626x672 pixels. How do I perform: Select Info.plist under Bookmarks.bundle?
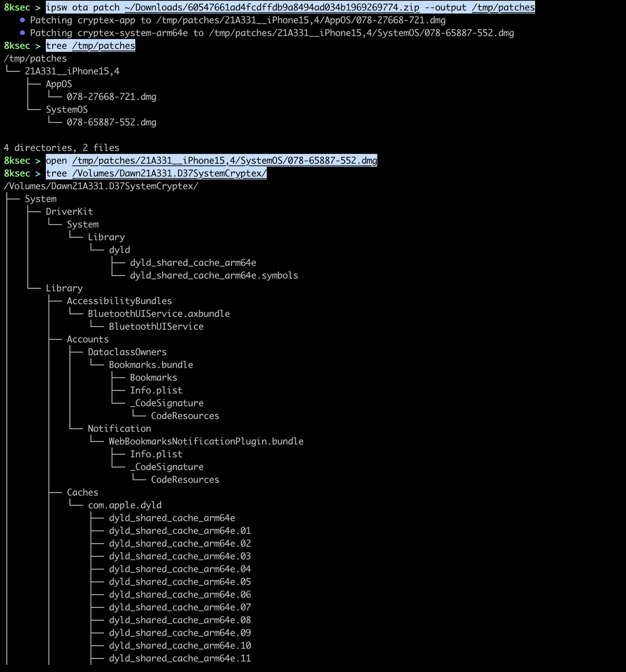[156, 390]
